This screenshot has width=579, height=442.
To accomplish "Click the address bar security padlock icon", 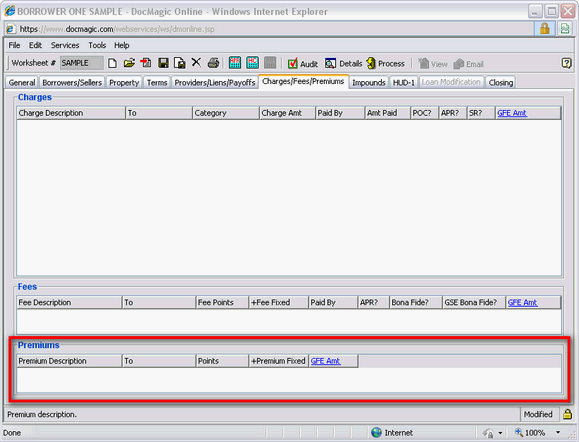I will tap(544, 28).
